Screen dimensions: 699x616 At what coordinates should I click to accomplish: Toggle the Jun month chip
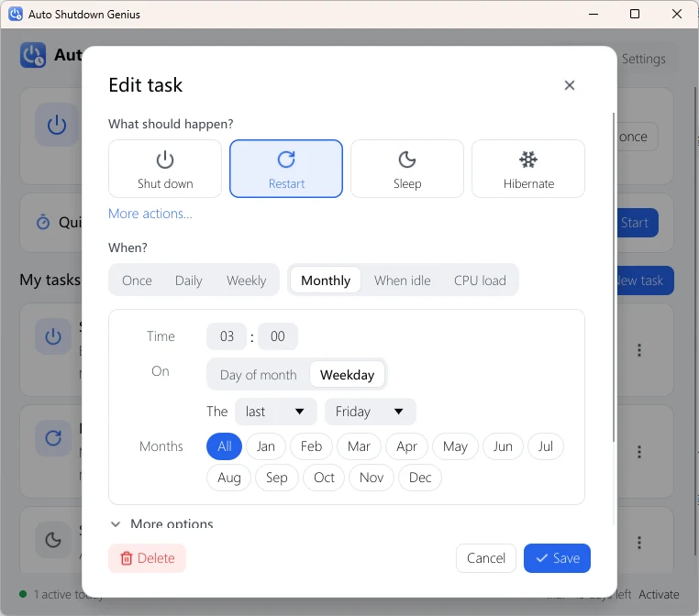click(503, 446)
